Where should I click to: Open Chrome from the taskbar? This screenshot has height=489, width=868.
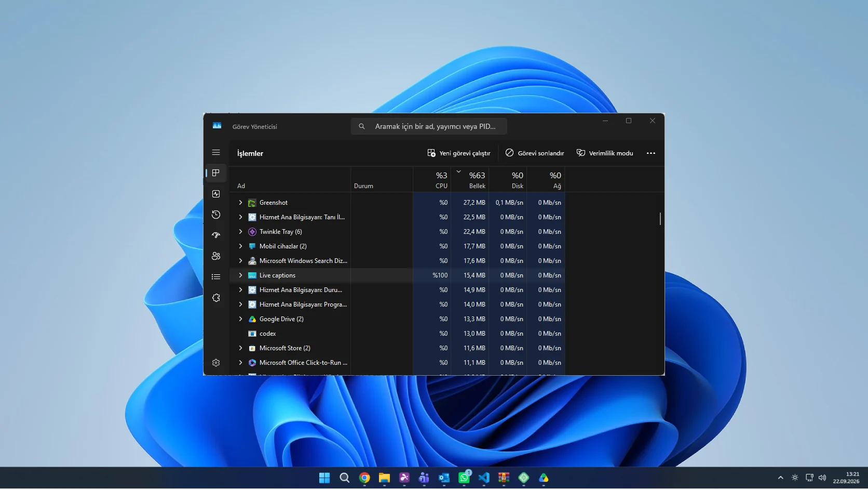[364, 478]
